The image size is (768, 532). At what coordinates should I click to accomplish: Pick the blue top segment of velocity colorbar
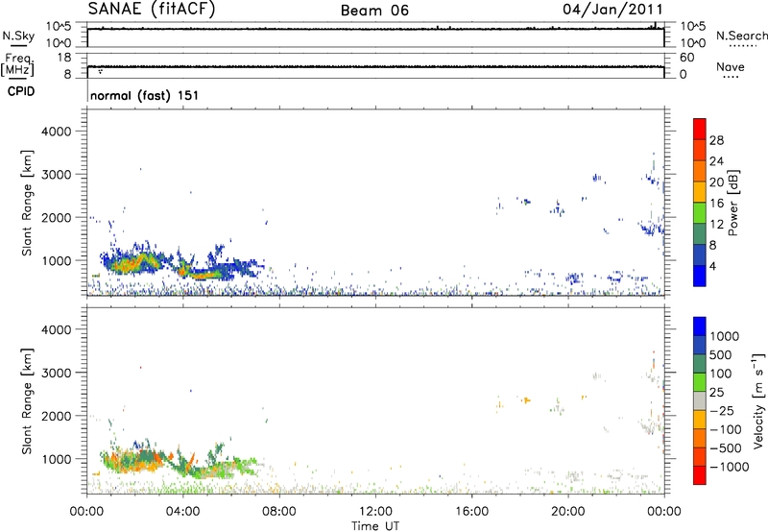[700, 326]
